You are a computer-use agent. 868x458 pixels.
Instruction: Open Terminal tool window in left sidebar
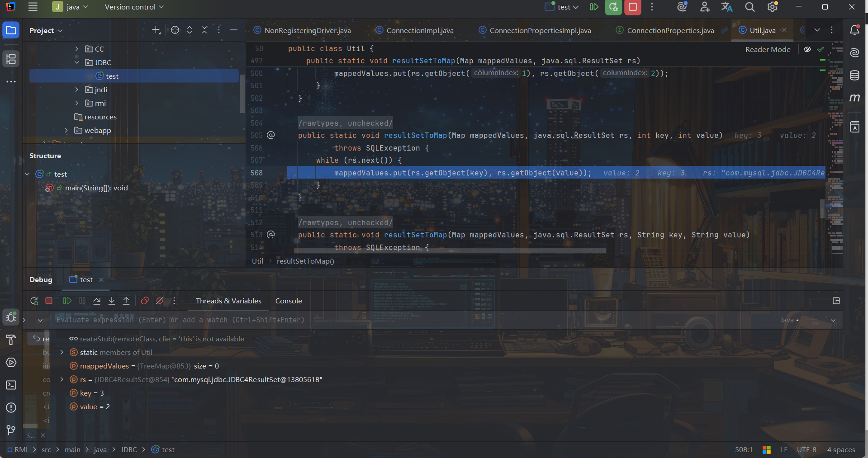[11, 385]
